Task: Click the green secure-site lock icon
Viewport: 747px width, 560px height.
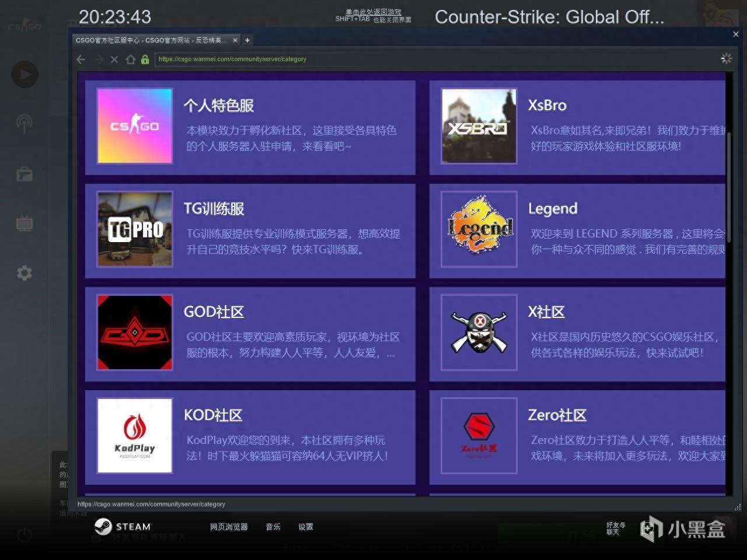Action: 145,59
